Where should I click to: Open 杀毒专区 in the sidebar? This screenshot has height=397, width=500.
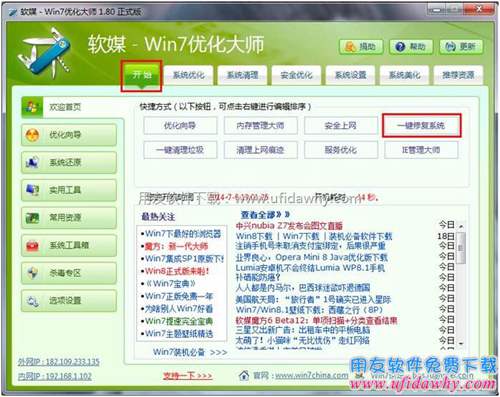point(69,273)
